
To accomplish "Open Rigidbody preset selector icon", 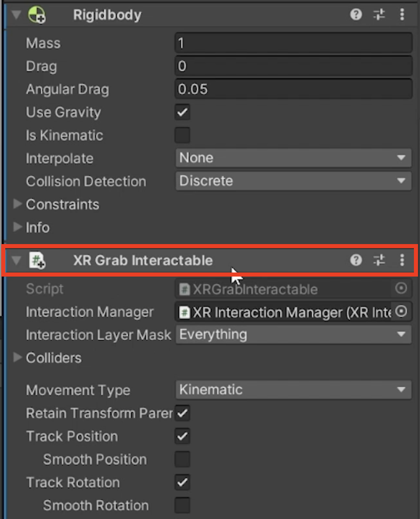I will pos(379,15).
